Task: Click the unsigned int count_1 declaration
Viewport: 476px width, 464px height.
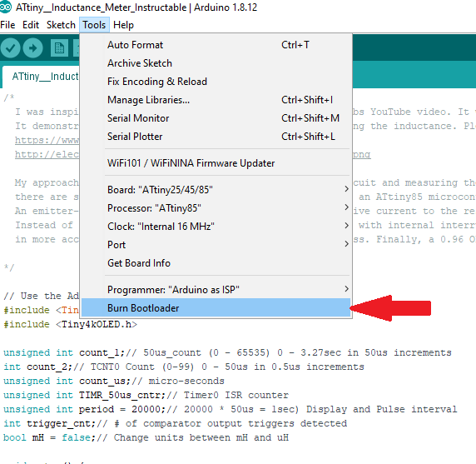Action: click(x=227, y=352)
